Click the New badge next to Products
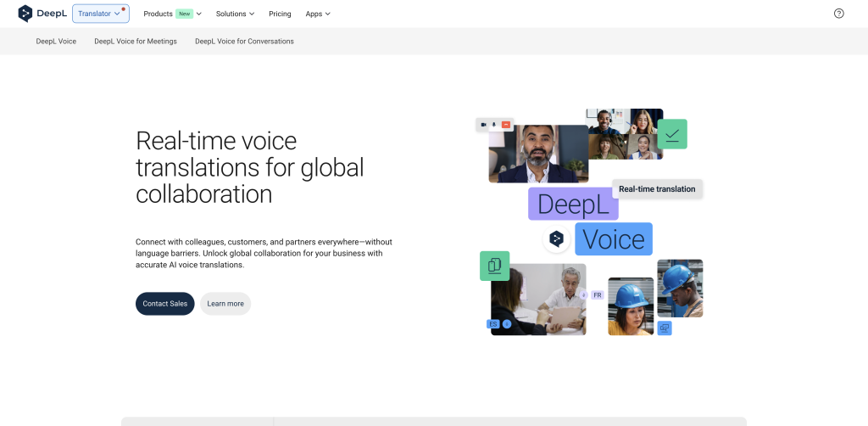This screenshot has height=426, width=868. [x=184, y=14]
